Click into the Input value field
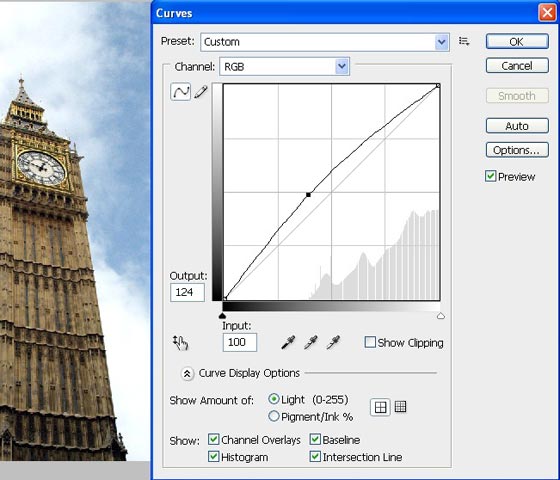Image resolution: width=560 pixels, height=480 pixels. 240,342
